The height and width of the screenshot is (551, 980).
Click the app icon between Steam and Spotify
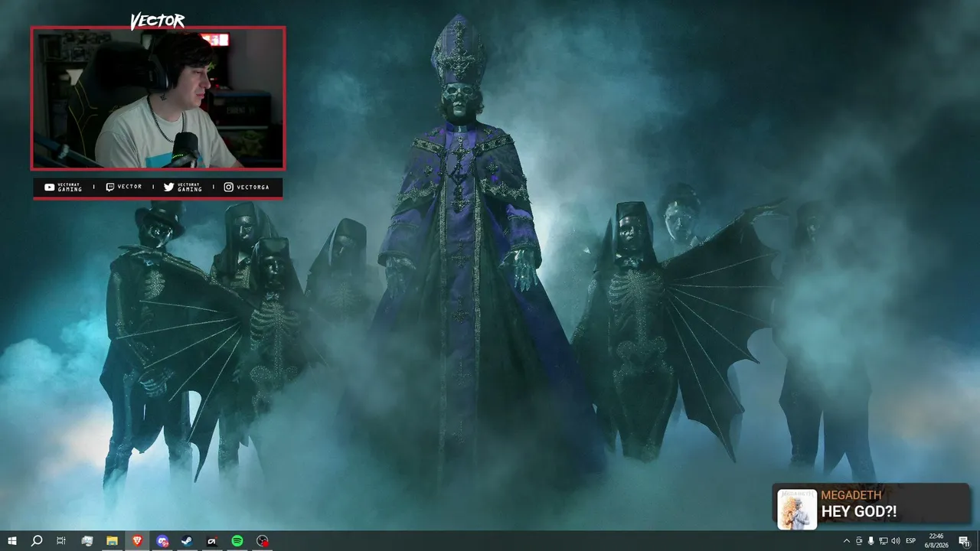point(212,541)
